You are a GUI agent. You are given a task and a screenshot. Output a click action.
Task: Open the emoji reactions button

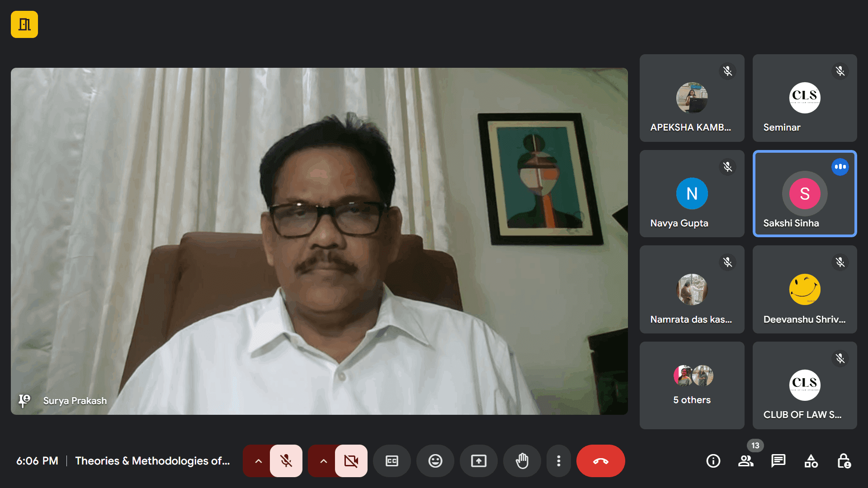click(x=435, y=461)
